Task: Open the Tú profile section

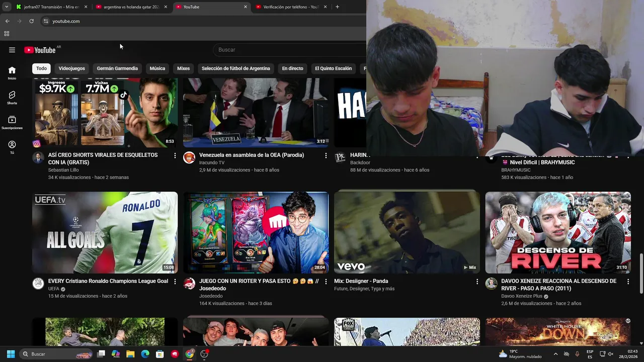Action: pyautogui.click(x=12, y=147)
